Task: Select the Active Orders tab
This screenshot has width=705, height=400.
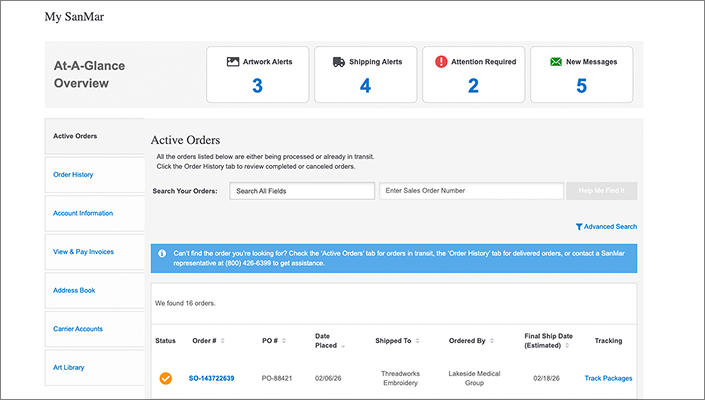Action: tap(95, 136)
